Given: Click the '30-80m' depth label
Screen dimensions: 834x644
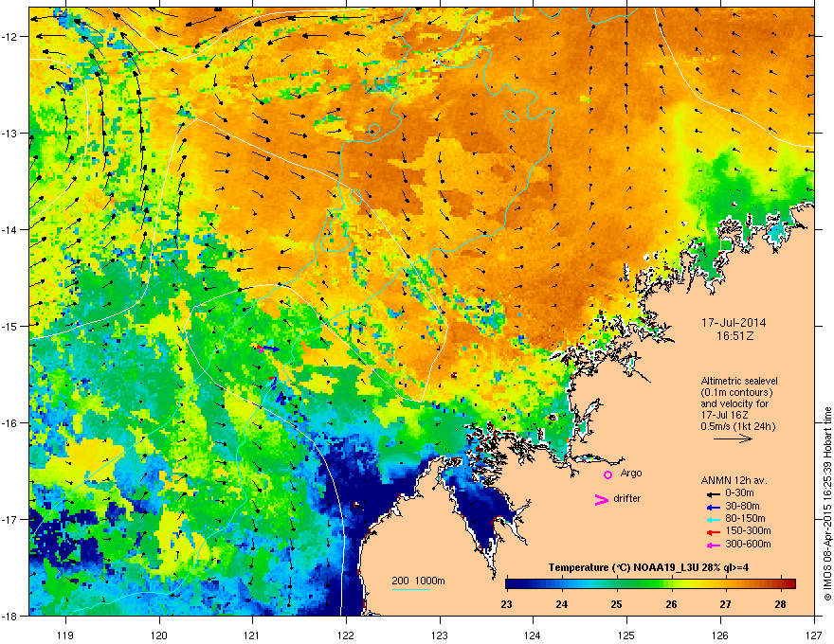Looking at the screenshot, I should point(742,506).
